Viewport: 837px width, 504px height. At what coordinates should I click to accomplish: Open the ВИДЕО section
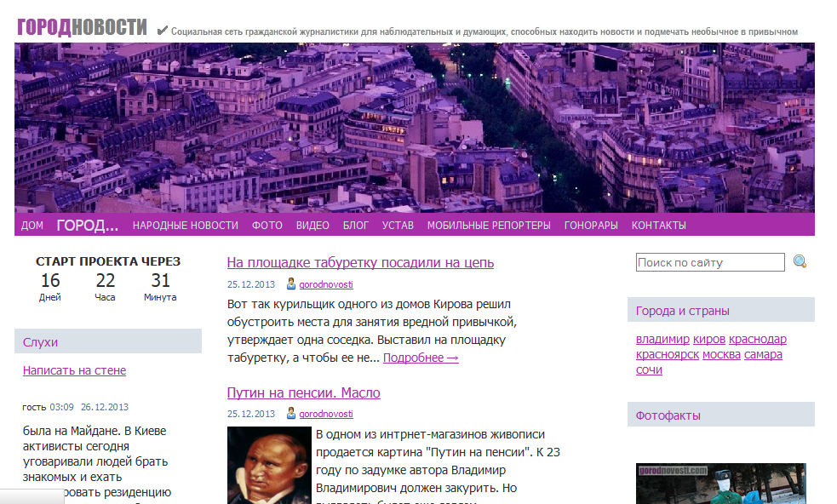click(312, 226)
